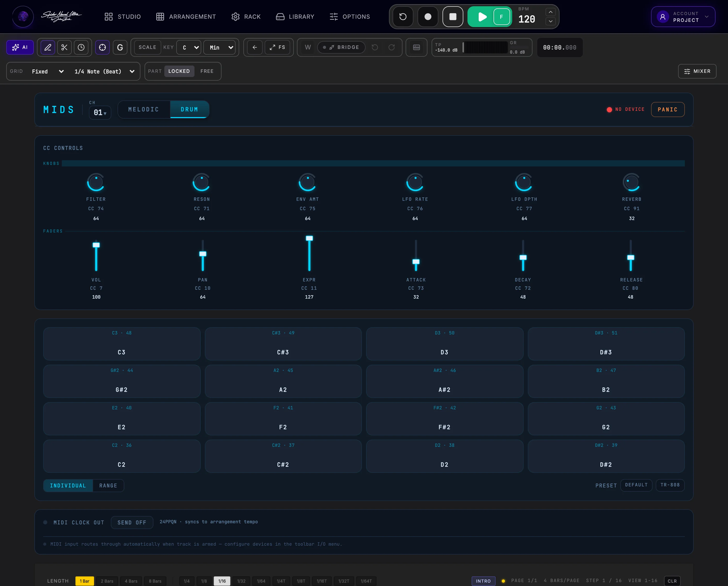The image size is (728, 586).
Task: Toggle the BRIDGE switch
Action: [341, 47]
